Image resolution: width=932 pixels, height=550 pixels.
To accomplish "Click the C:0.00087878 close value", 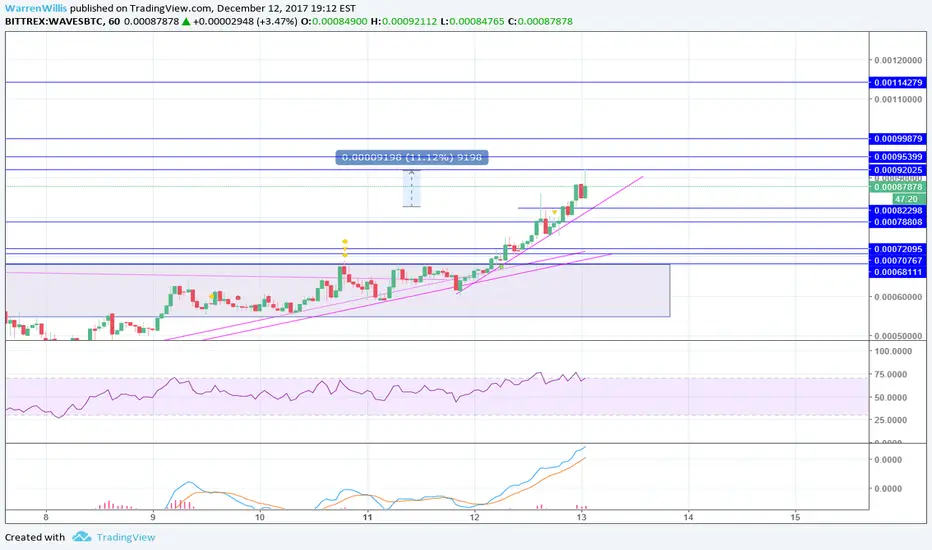I will pos(540,21).
